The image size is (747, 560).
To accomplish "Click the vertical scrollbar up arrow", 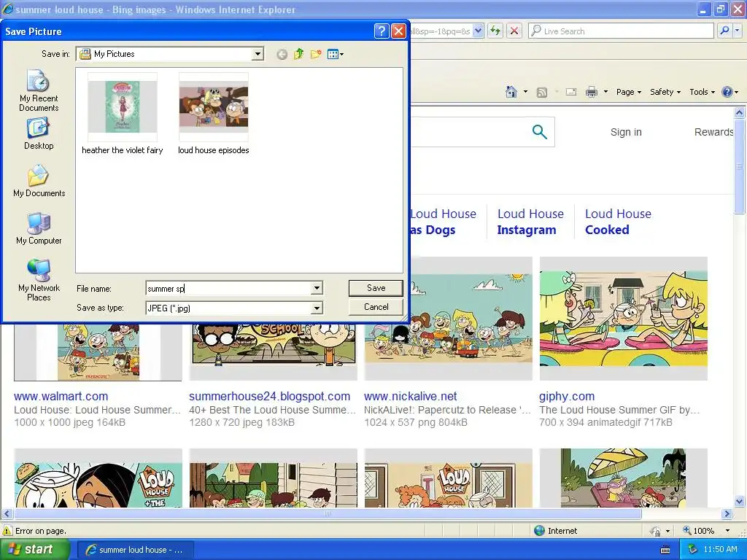I will click(739, 113).
